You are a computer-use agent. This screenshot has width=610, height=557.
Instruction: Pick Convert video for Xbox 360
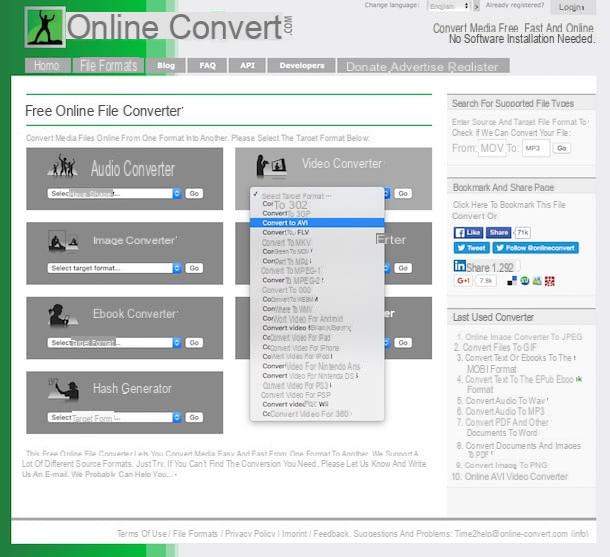[317, 414]
